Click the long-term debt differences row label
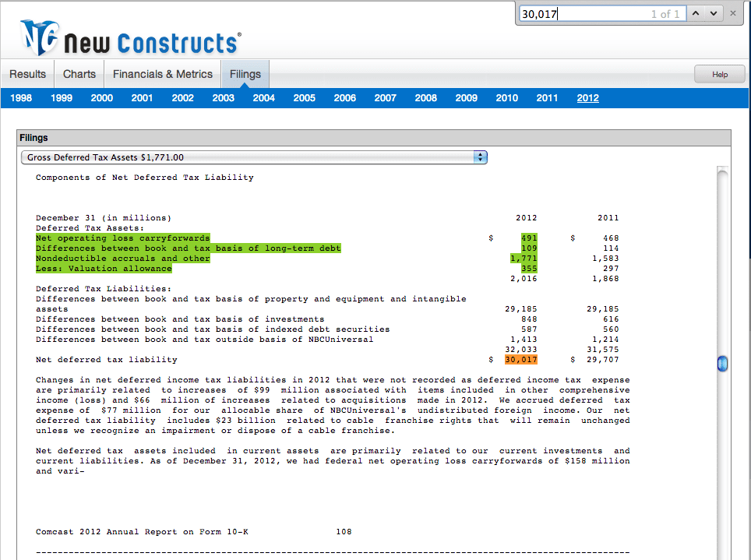Viewport: 751px width, 560px height. coord(189,248)
